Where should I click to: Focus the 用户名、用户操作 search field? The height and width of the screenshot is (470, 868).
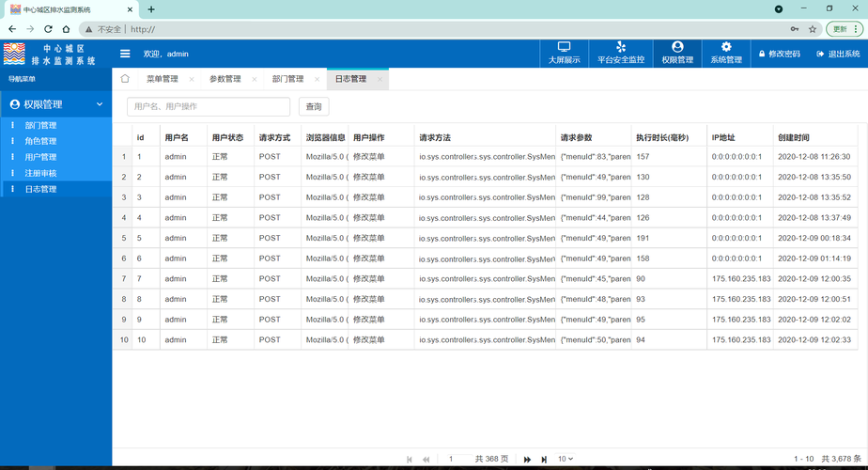pyautogui.click(x=208, y=107)
